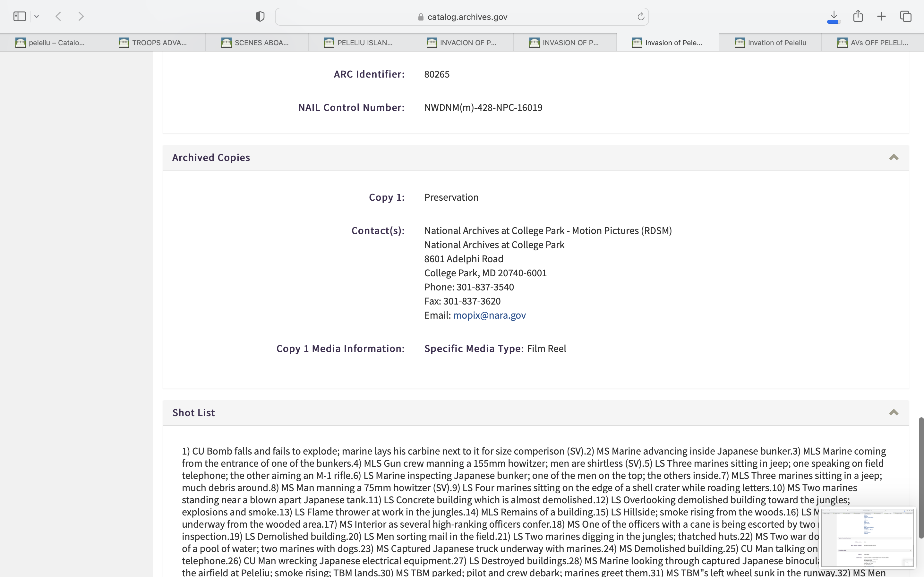
Task: Open a new tab with plus icon
Action: coord(882,16)
